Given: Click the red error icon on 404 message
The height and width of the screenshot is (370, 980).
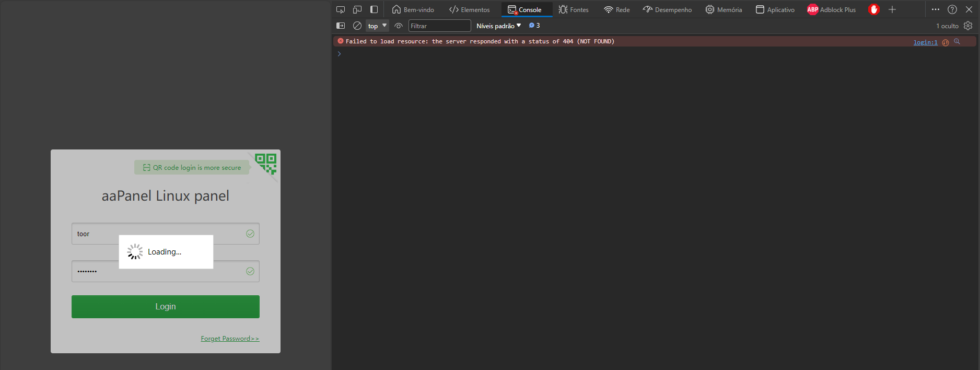Looking at the screenshot, I should (341, 41).
